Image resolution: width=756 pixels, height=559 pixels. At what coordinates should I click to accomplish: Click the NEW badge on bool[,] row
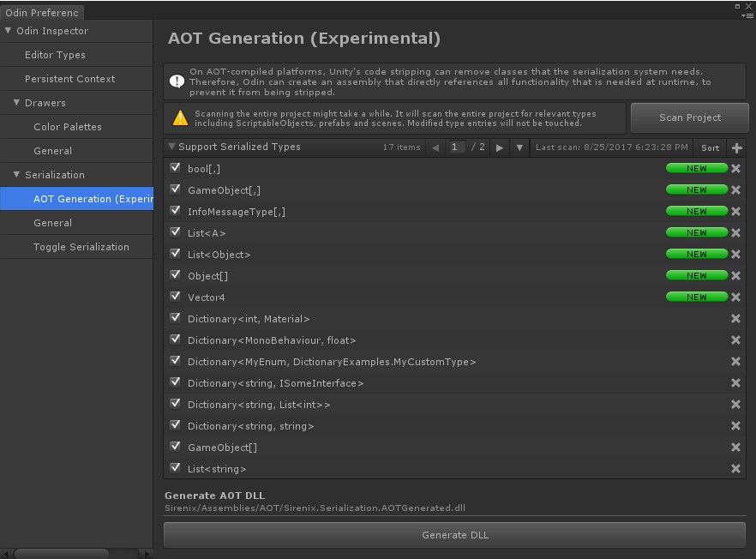(697, 168)
